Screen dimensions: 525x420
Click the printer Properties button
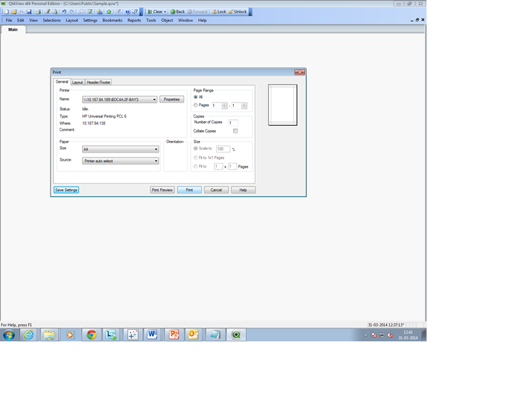tap(172, 99)
